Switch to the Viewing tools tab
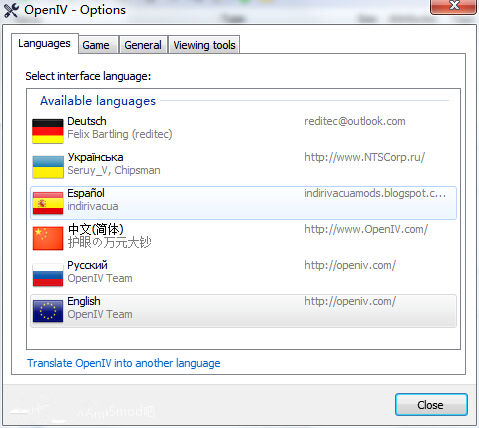This screenshot has width=479, height=428. click(204, 45)
